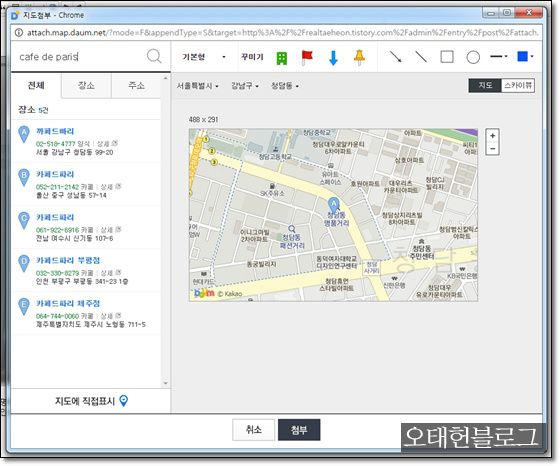Click marker D icon in results list
Image resolution: width=560 pixels, height=466 pixels.
24,263
